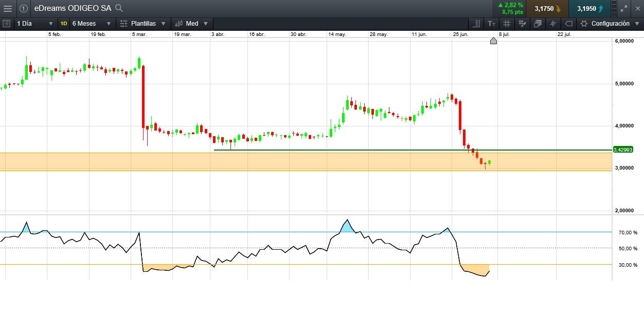Image resolution: width=644 pixels, height=333 pixels.
Task: Open the list panel icon left of 1 Día
Action: (x=6, y=24)
